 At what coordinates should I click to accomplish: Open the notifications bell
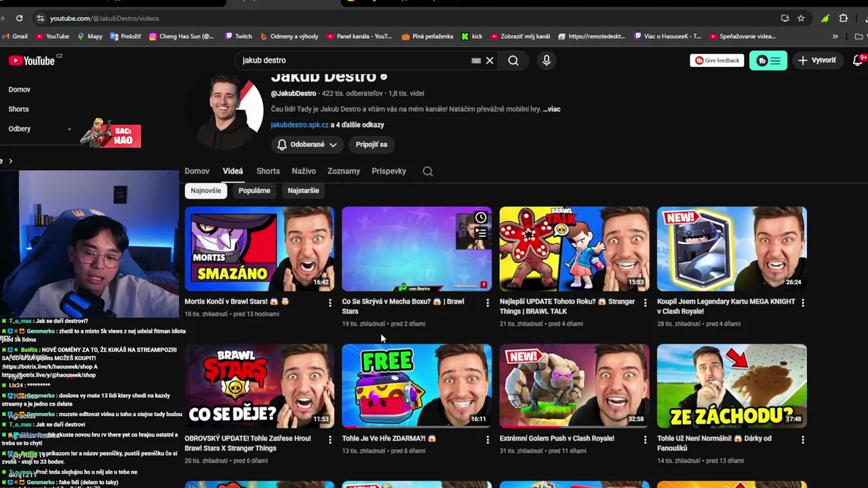tap(858, 60)
